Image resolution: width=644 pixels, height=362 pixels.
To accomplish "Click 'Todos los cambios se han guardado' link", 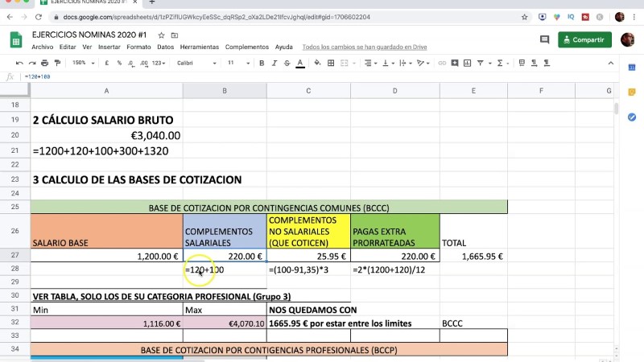I will pyautogui.click(x=365, y=47).
